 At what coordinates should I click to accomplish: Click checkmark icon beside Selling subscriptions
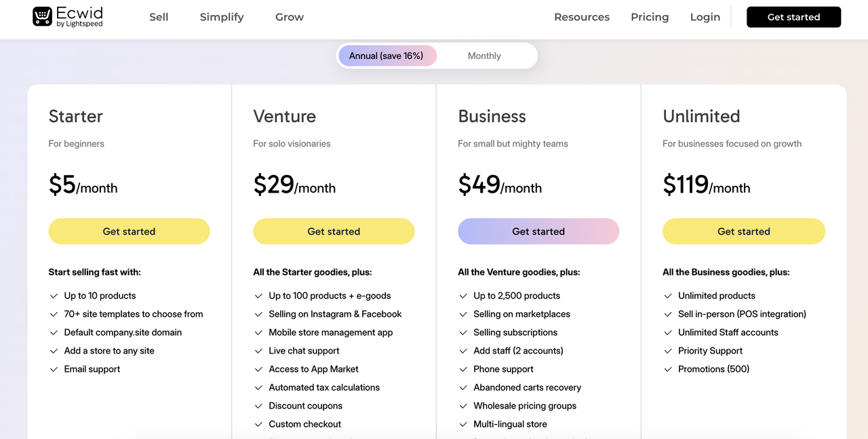(x=463, y=332)
